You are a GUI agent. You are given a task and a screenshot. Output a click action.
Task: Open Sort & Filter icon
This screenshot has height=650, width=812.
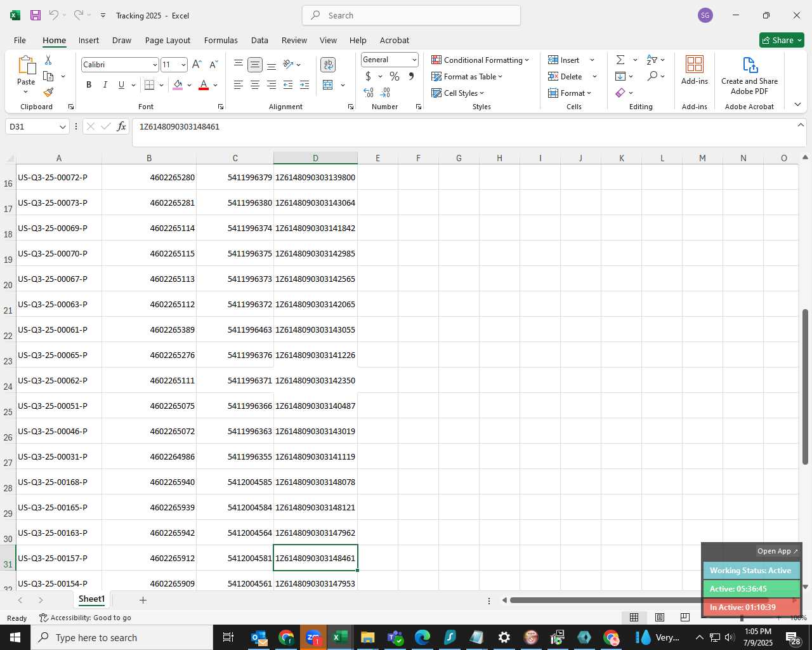click(652, 60)
